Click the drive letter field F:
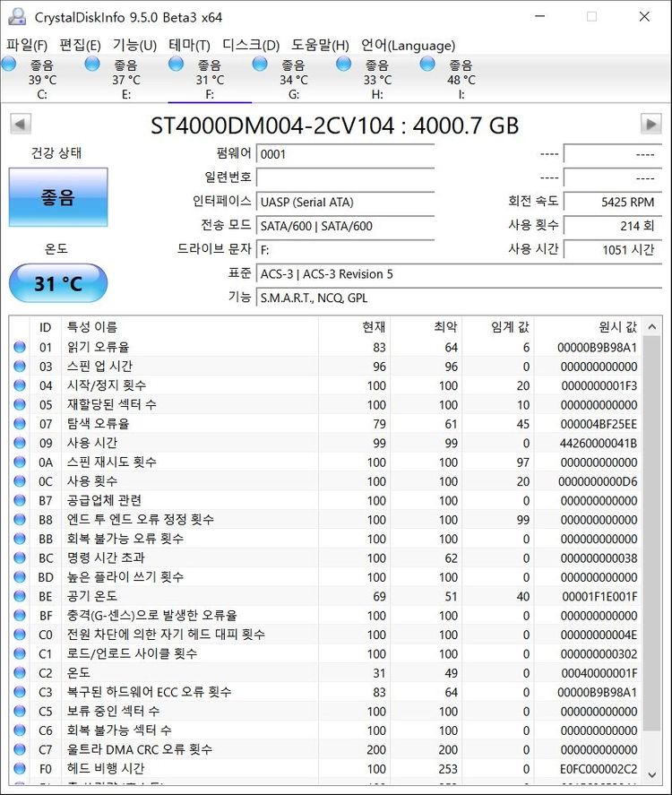672x795 pixels. [x=346, y=249]
